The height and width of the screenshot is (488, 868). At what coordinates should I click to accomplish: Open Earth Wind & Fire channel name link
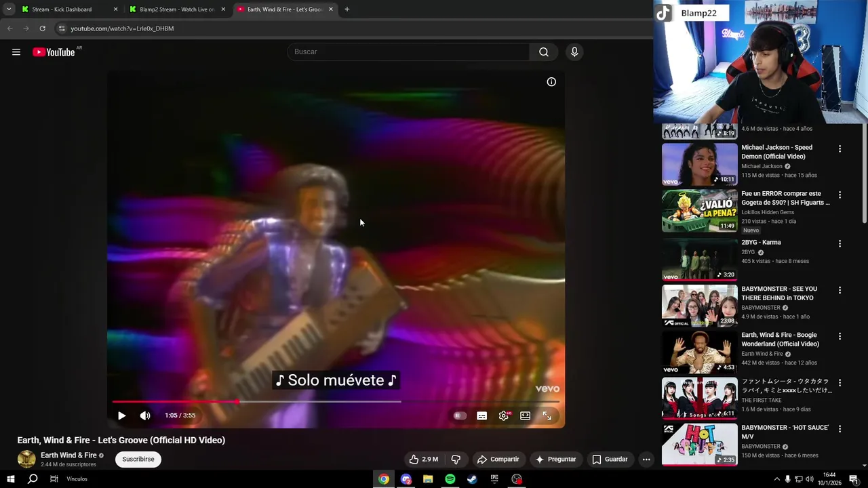click(x=68, y=455)
